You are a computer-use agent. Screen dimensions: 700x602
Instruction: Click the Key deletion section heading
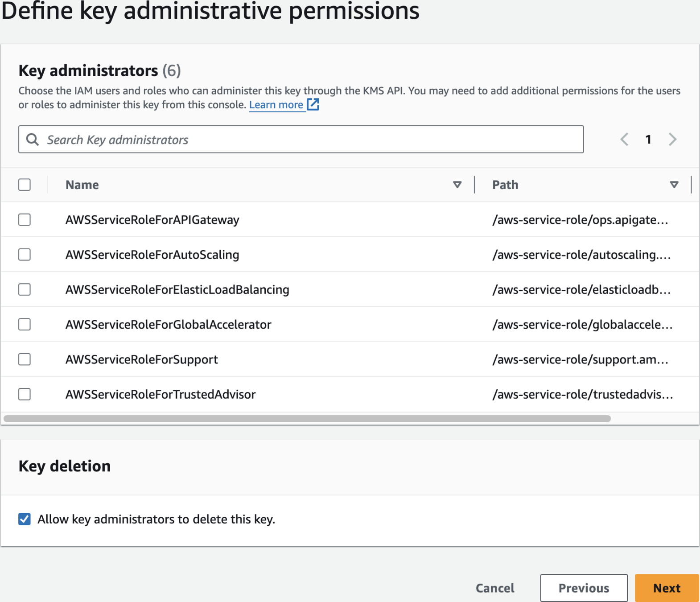(65, 466)
